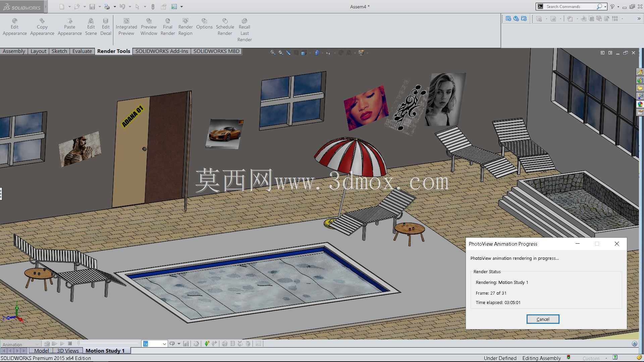Click Calculate motion study icon

tap(47, 344)
